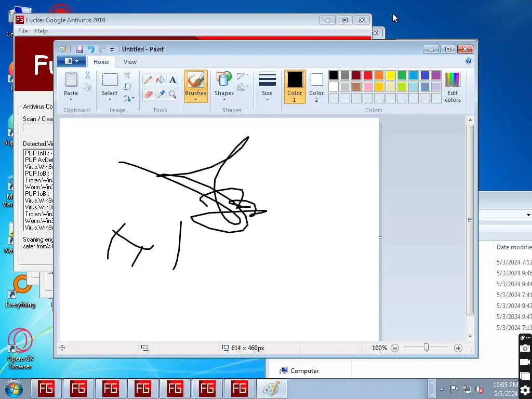Screen dimensions: 532x399
Task: Expand the Size dropdown arrow
Action: pos(267,100)
